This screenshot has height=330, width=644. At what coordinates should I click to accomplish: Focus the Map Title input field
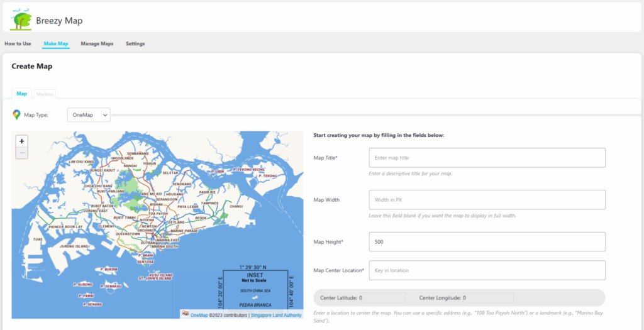pos(487,158)
